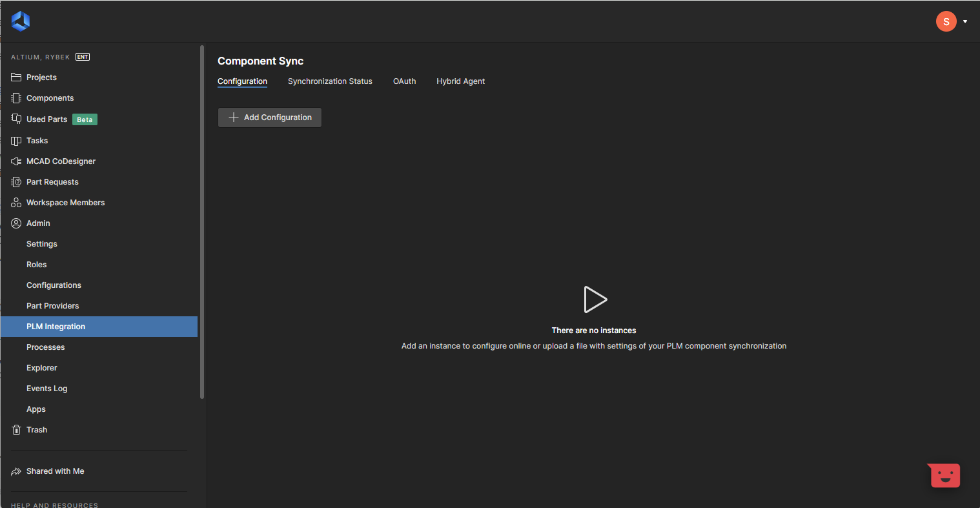Click the Admin person icon
Viewport: 980px width, 508px height.
coord(16,223)
